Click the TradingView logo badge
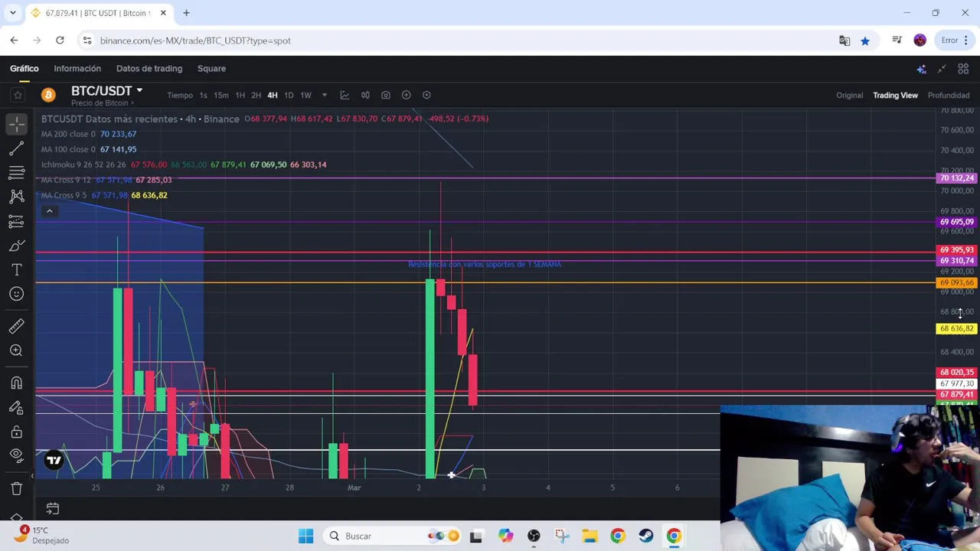The width and height of the screenshot is (980, 551). [54, 460]
